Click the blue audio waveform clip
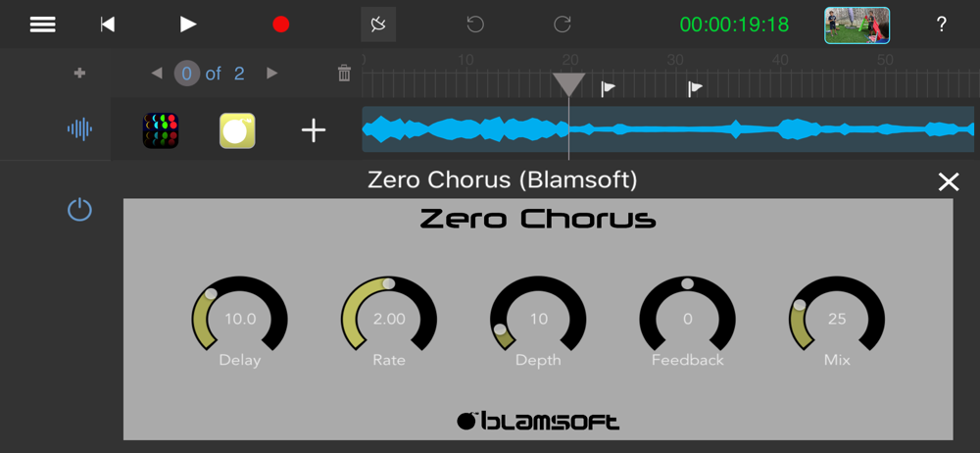980x453 pixels. [668, 128]
